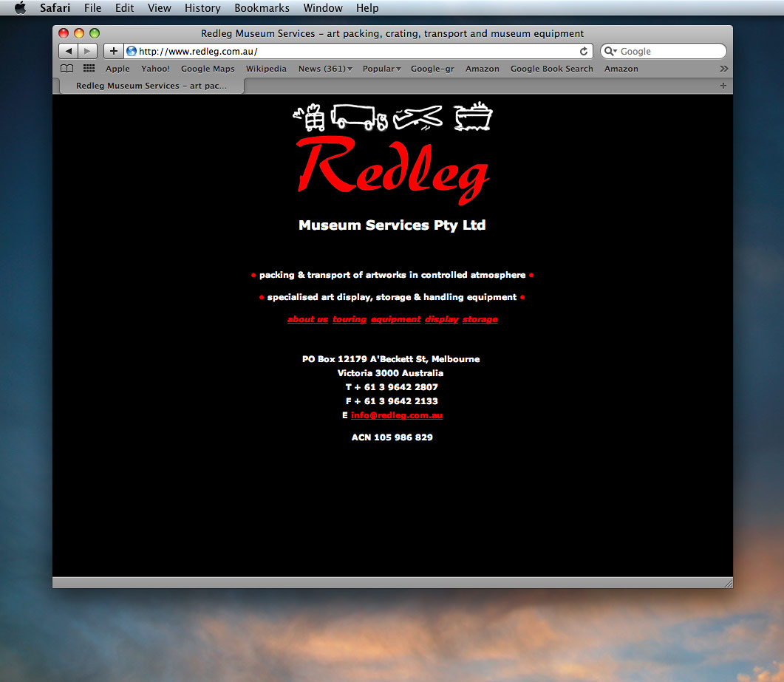Image resolution: width=784 pixels, height=682 pixels.
Task: Open the View menu
Action: [x=160, y=8]
